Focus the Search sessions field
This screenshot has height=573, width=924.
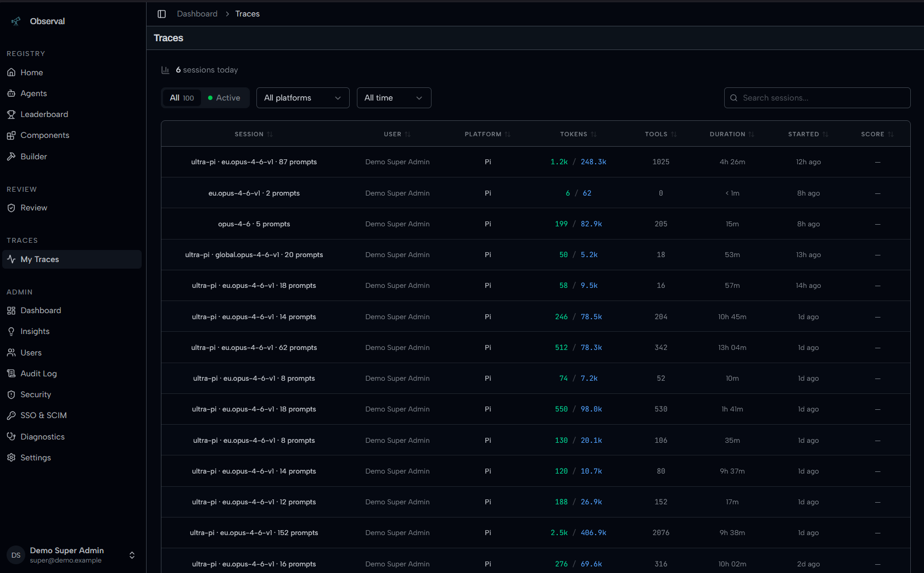coord(817,98)
